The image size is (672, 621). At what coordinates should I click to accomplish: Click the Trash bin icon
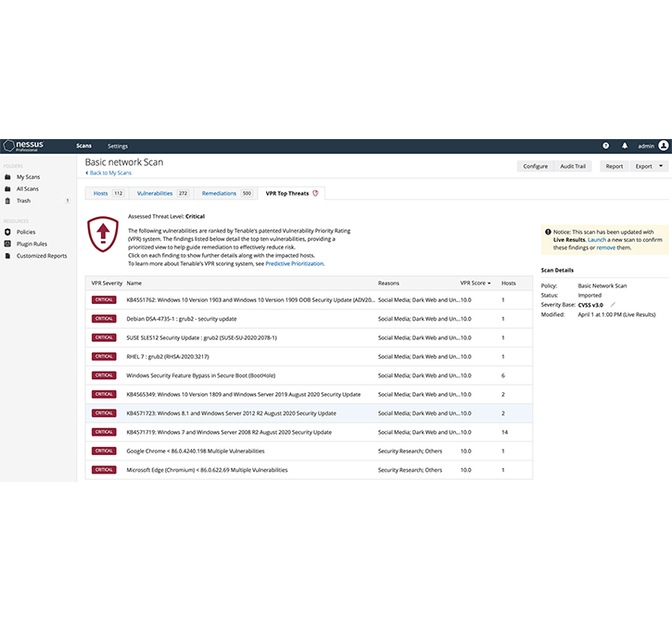7,200
